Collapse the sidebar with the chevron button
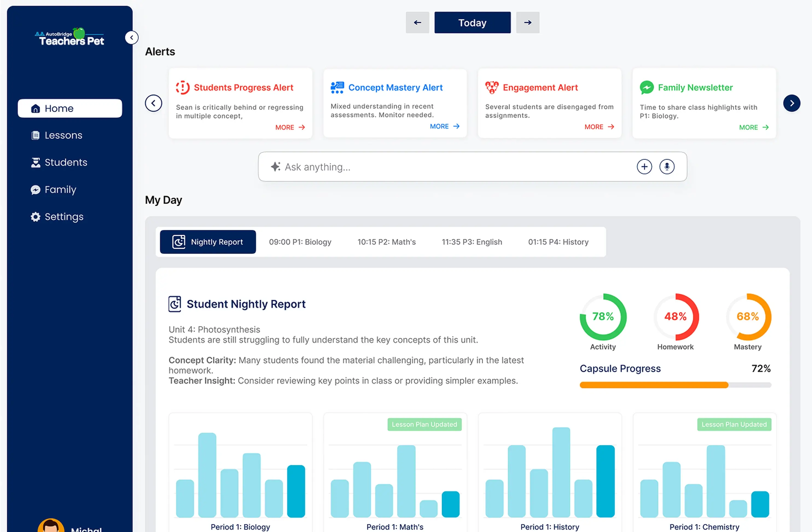The width and height of the screenshot is (812, 532). (132, 37)
